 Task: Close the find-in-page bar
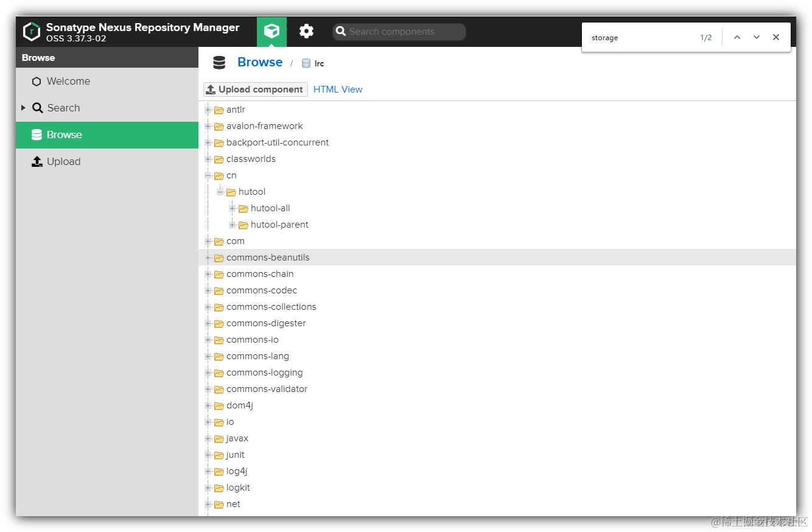pos(776,38)
